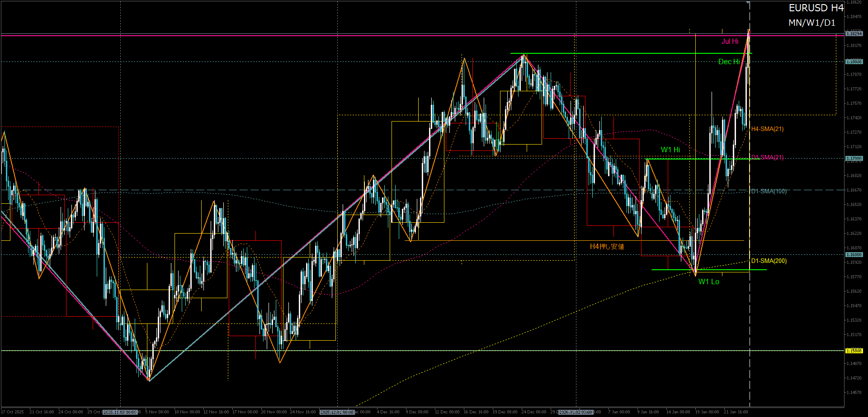
Task: Click the chart shift triangle marker at top
Action: (748, 3)
